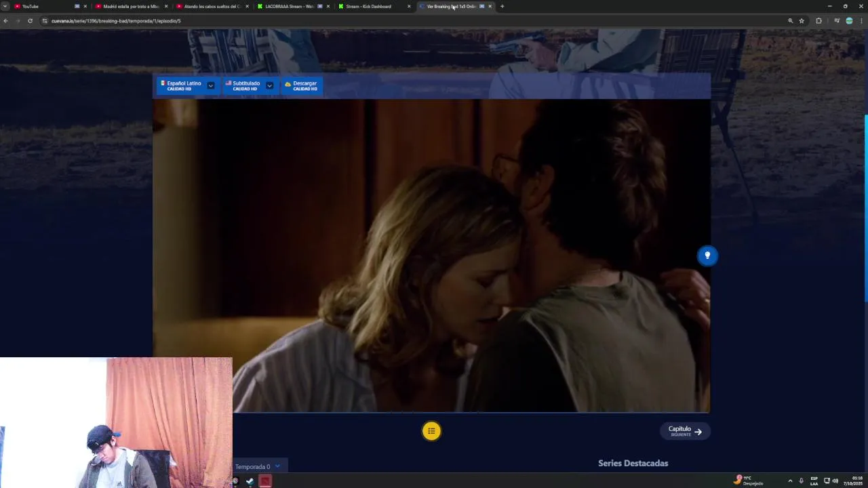Open Steam from the taskbar
This screenshot has width=868, height=488.
click(250, 481)
